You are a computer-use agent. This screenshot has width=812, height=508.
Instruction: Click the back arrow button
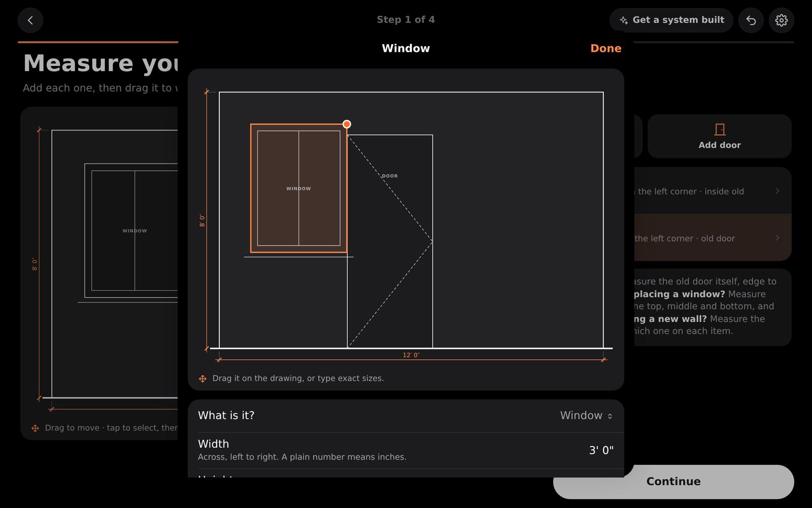point(30,20)
